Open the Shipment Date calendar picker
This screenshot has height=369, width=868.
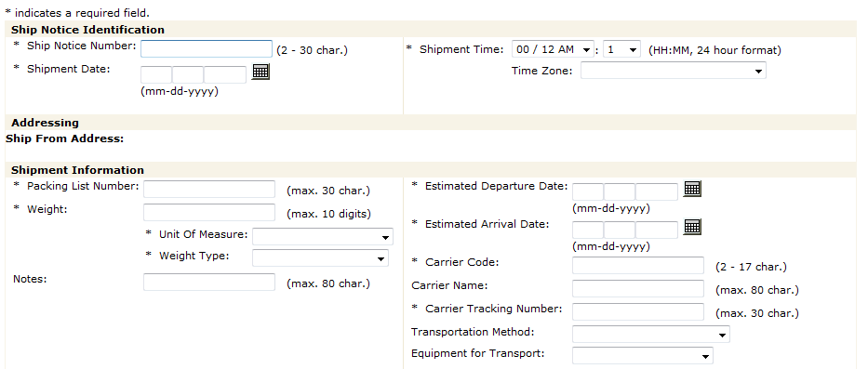point(260,72)
